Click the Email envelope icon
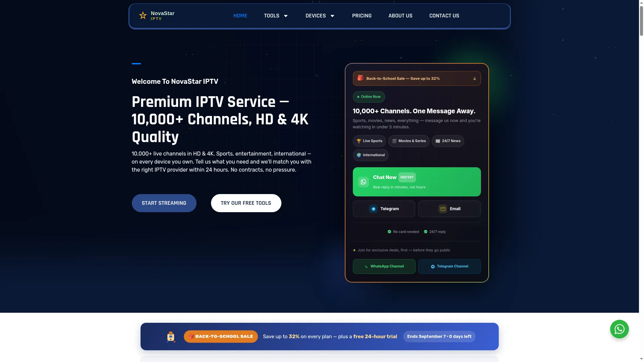 pos(443,209)
